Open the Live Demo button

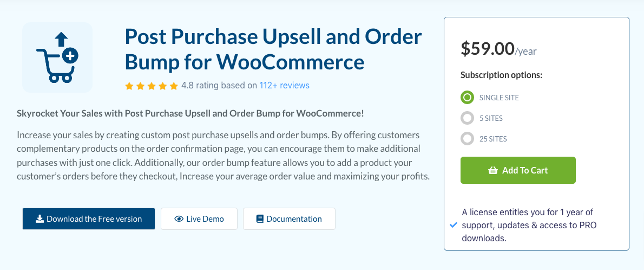(x=199, y=219)
